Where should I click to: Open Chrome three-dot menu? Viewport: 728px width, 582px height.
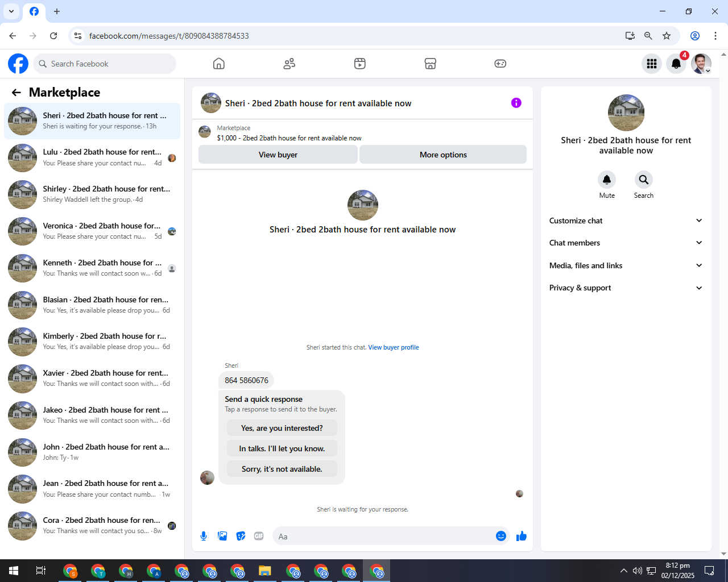(x=715, y=36)
